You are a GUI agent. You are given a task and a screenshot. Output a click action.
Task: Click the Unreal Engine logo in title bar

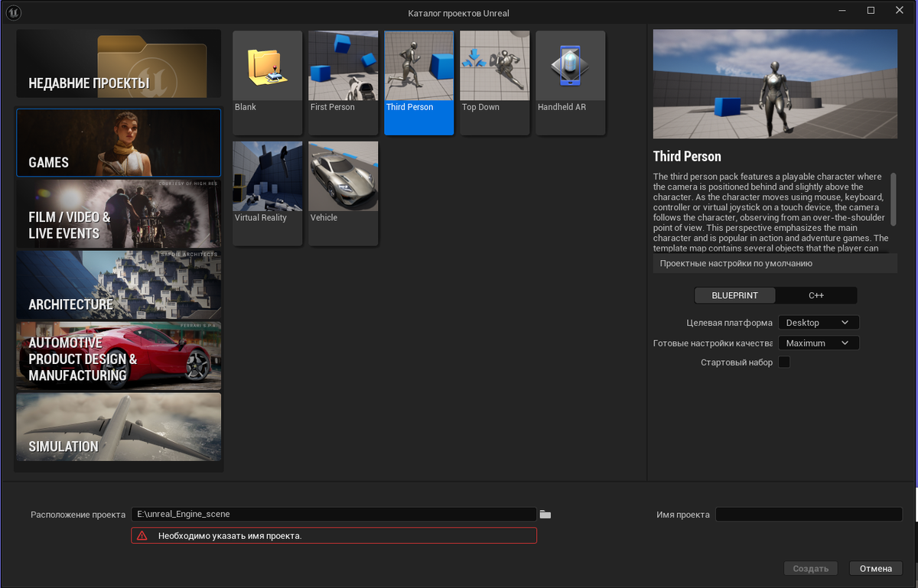click(15, 12)
